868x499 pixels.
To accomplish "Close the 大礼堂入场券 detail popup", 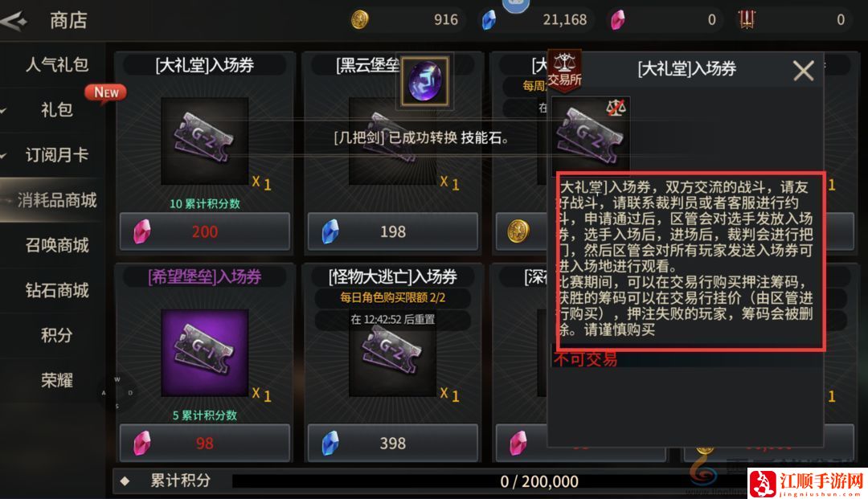I will click(x=803, y=71).
